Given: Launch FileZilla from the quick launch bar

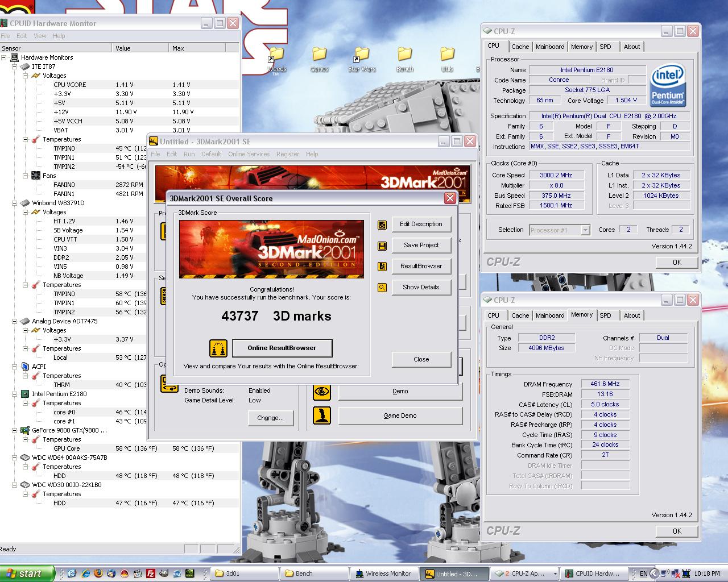Looking at the screenshot, I should click(x=151, y=573).
